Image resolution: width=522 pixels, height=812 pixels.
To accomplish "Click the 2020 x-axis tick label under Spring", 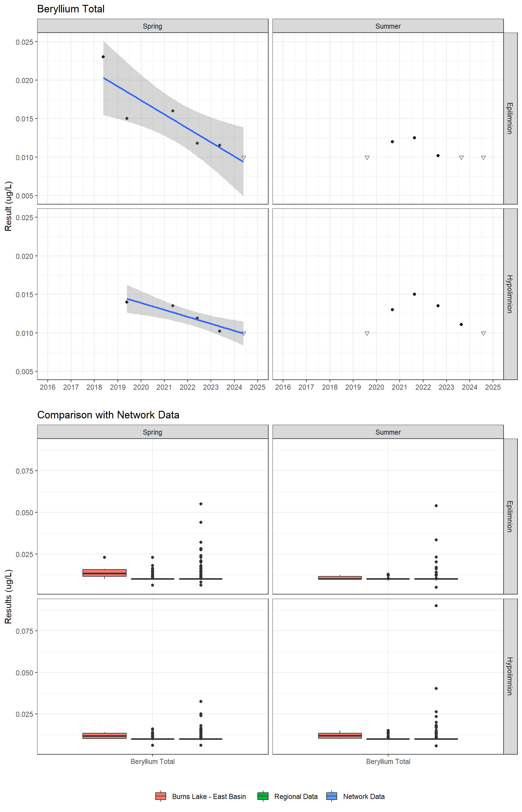I will click(141, 387).
